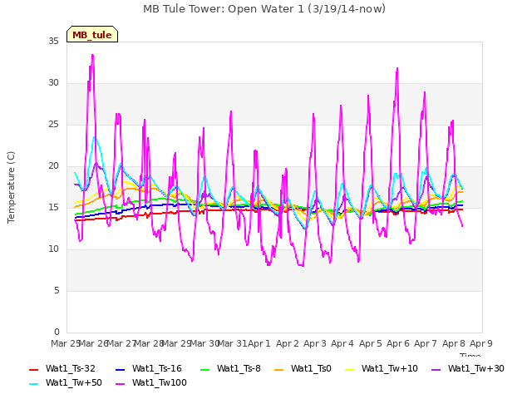Click the Apr 1 x-axis date label
The height and width of the screenshot is (399, 532).
(259, 343)
